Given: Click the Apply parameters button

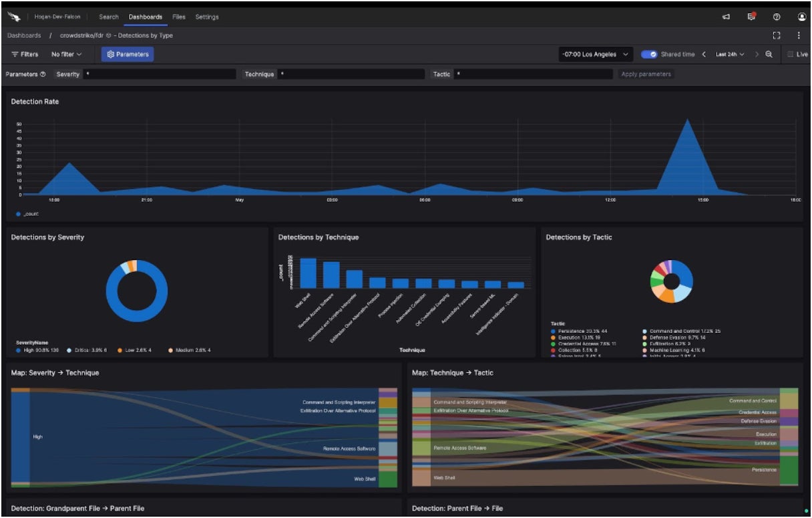Looking at the screenshot, I should pos(646,74).
